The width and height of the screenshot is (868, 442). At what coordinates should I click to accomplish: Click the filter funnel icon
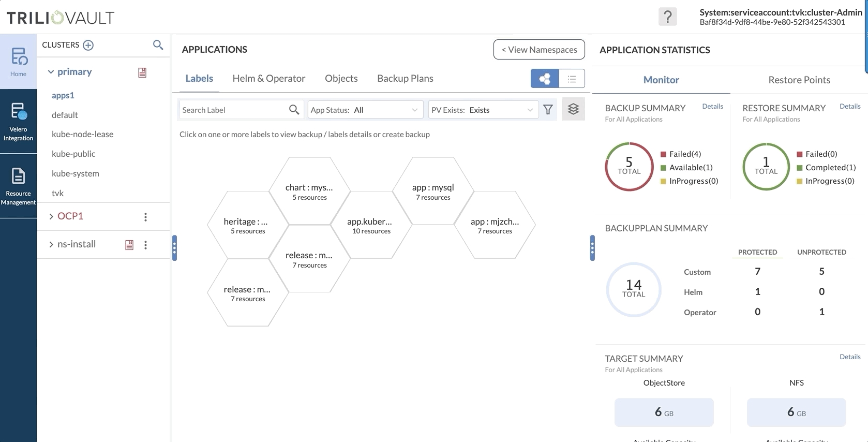(x=548, y=110)
